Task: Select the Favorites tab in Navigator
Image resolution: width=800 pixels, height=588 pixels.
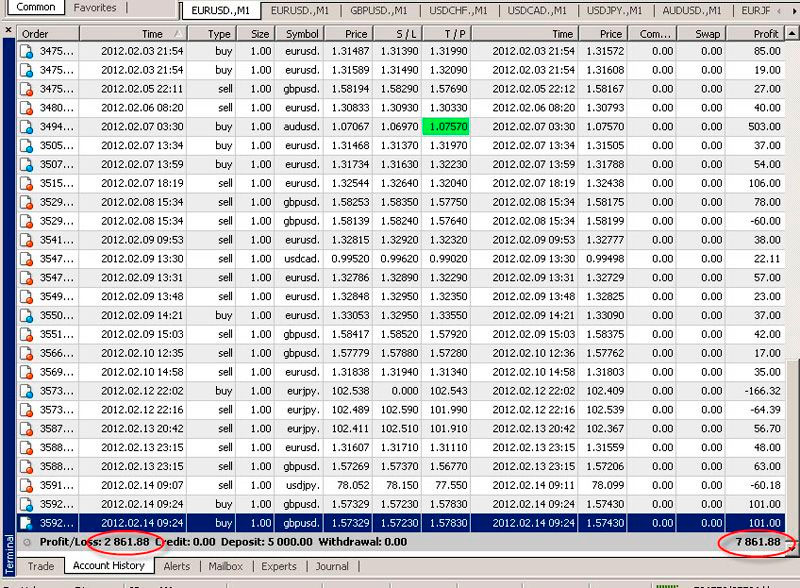Action: (x=95, y=8)
